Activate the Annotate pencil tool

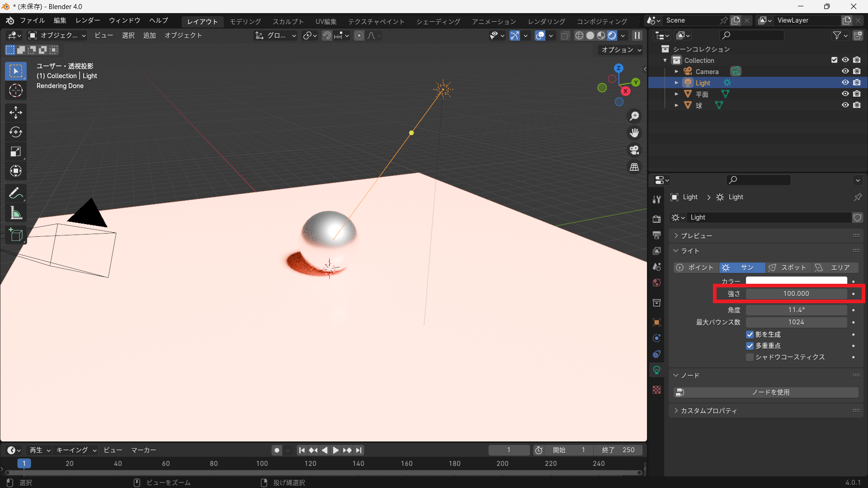16,193
